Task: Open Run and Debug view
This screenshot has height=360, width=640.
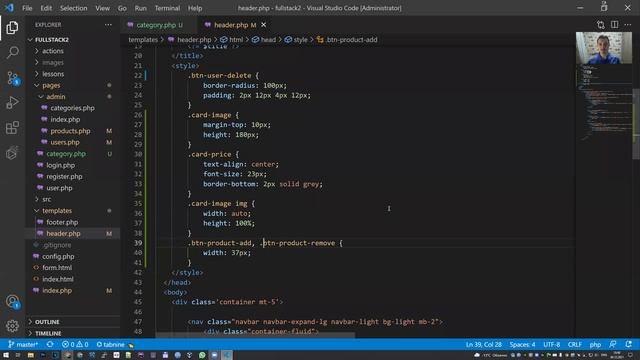Action: pyautogui.click(x=12, y=102)
